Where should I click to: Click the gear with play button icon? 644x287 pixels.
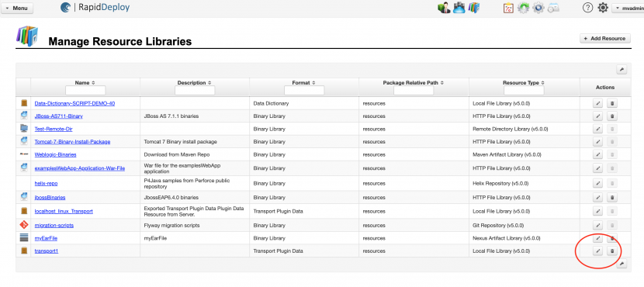click(x=538, y=8)
